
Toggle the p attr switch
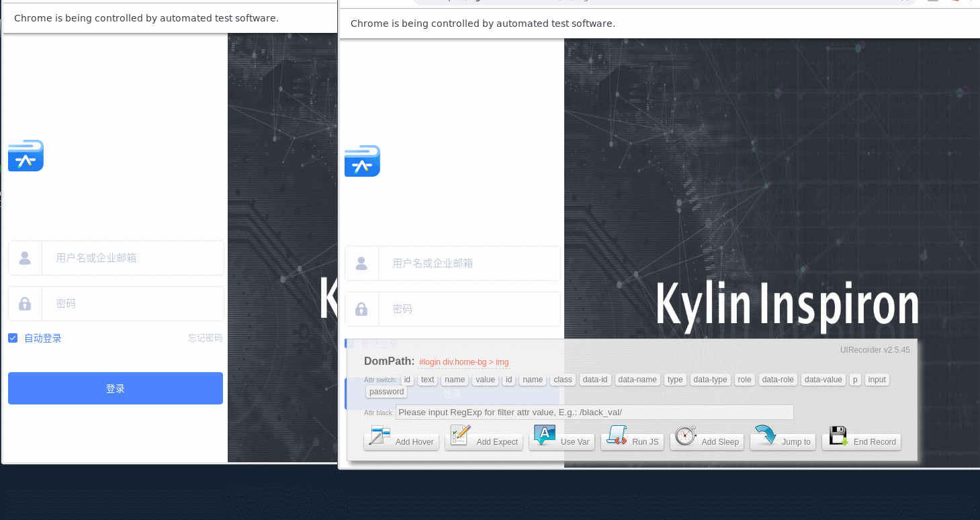(x=855, y=380)
